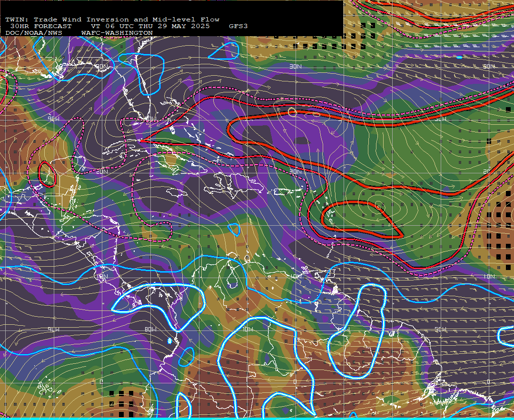Click the "80W" label west of Colombia's coast

pos(151,329)
